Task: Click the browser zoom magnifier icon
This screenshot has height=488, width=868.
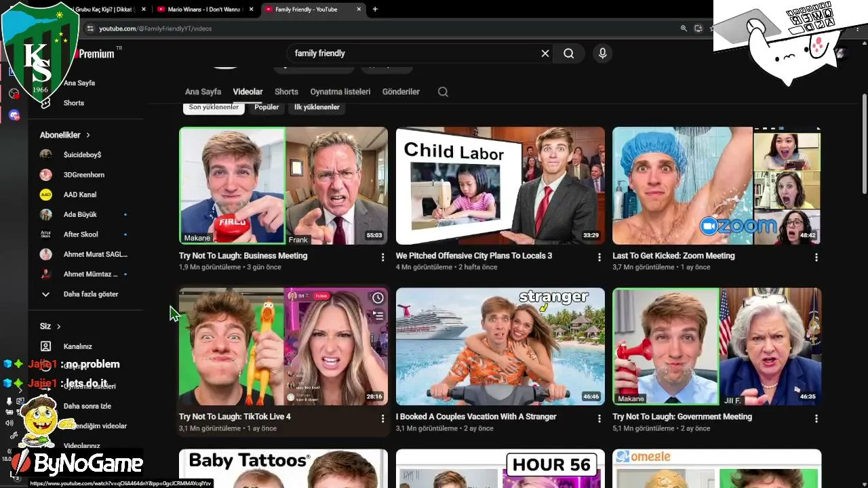Action: tap(684, 28)
